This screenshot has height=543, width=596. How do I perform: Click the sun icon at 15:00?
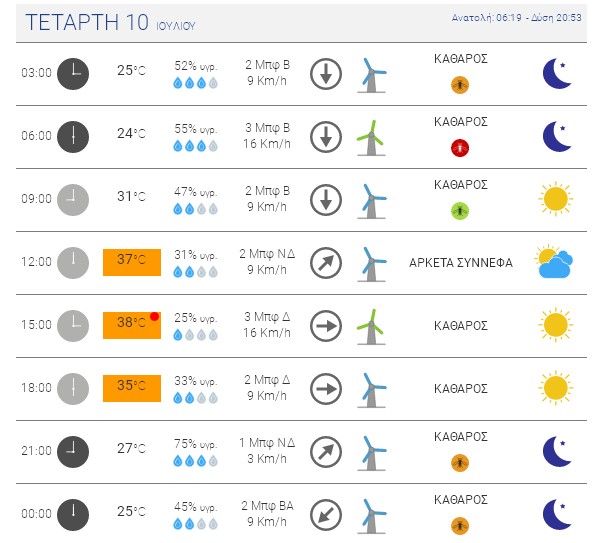coord(556,325)
